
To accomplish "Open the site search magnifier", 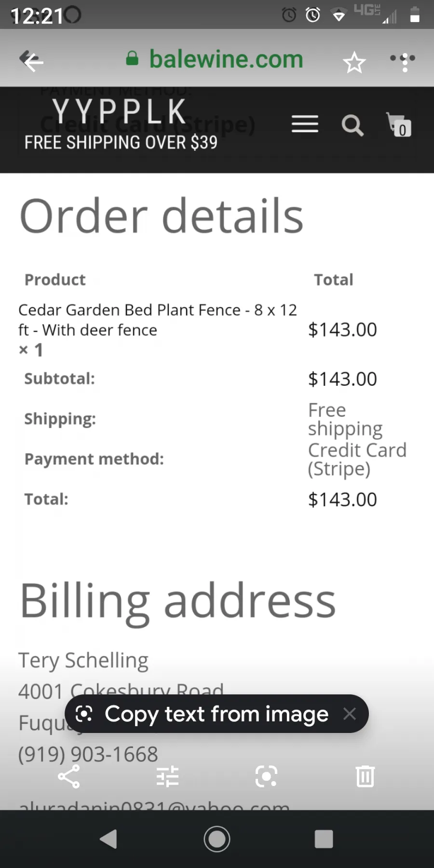I will pos(353,125).
